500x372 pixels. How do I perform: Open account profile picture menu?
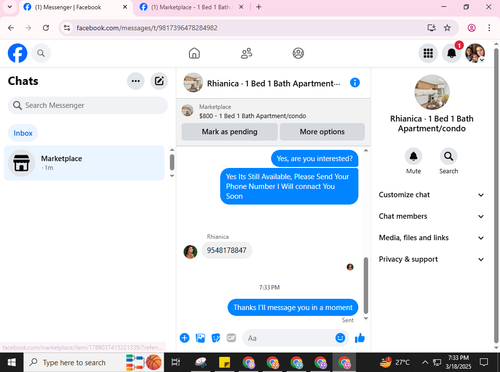pyautogui.click(x=475, y=53)
